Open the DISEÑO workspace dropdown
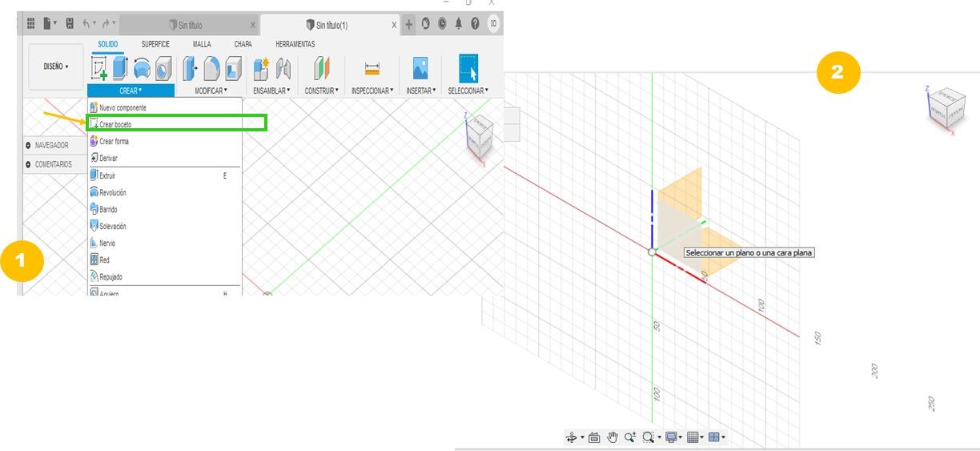The height and width of the screenshot is (451, 980). point(56,66)
